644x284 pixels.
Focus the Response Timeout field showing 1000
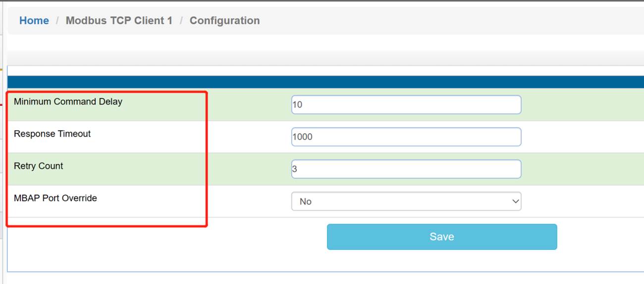coord(406,137)
